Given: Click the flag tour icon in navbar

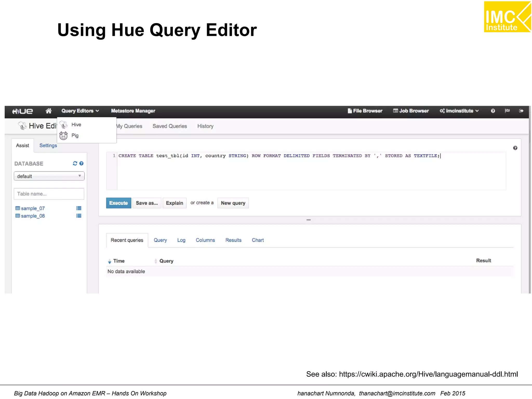Looking at the screenshot, I should [507, 111].
